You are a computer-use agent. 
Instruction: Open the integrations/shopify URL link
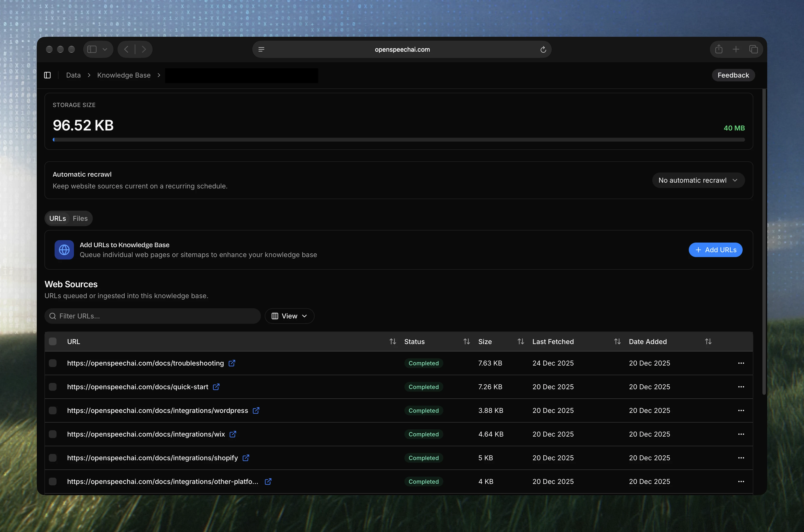[153, 458]
